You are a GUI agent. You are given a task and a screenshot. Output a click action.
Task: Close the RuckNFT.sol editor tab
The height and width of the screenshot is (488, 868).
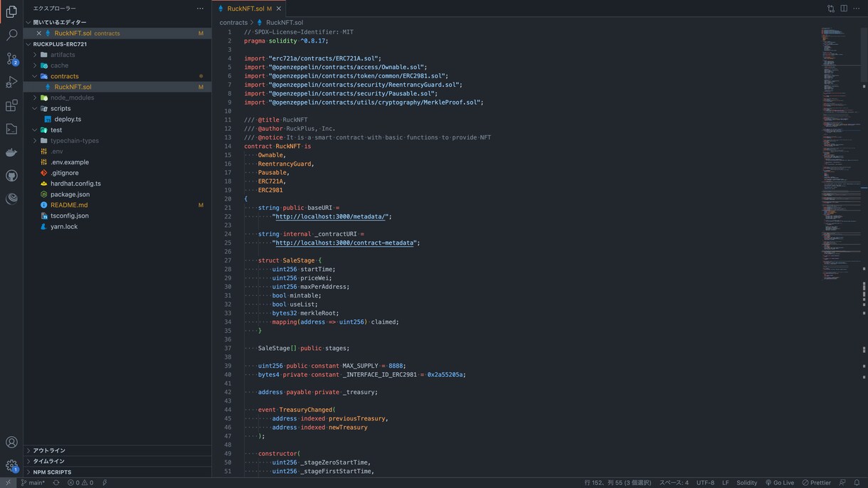(278, 9)
